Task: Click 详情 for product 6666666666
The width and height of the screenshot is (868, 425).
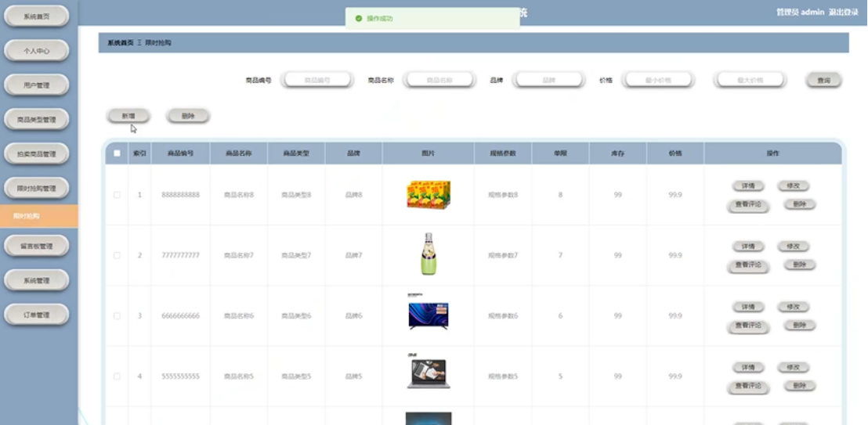Action: (748, 307)
